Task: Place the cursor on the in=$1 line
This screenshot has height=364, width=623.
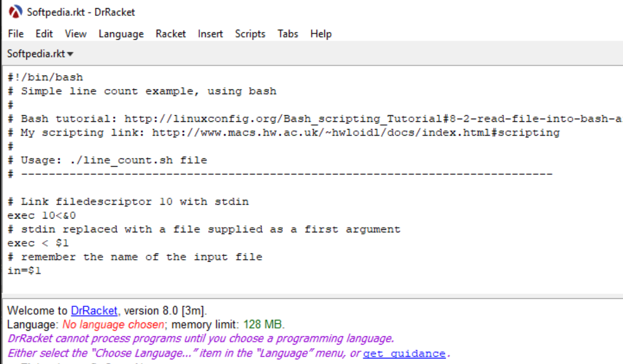Action: (x=26, y=270)
